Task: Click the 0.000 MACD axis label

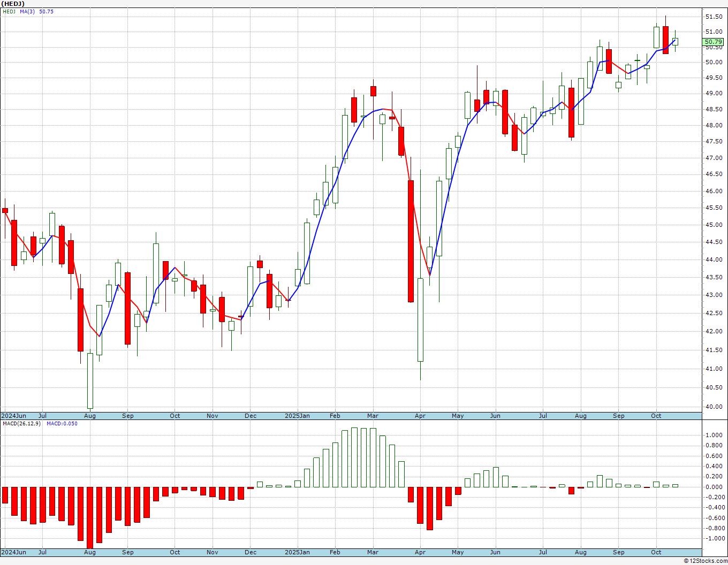Action: click(714, 487)
